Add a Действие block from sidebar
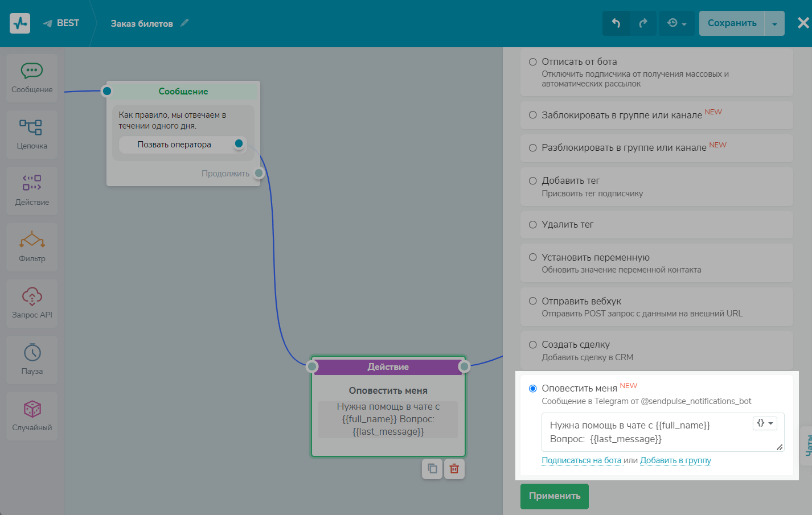Screen dimensions: 812x515 (x=32, y=191)
